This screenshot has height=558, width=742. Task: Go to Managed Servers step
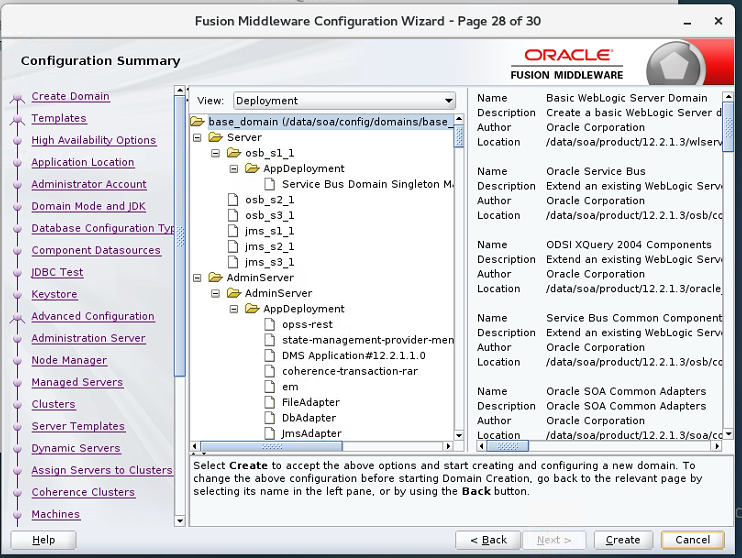click(x=77, y=382)
